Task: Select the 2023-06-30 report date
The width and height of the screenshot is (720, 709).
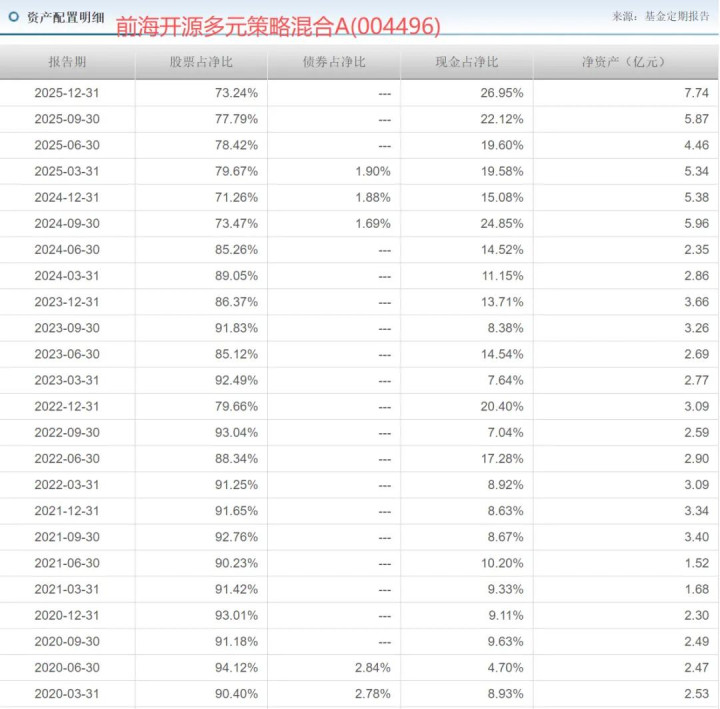Action: pyautogui.click(x=67, y=354)
